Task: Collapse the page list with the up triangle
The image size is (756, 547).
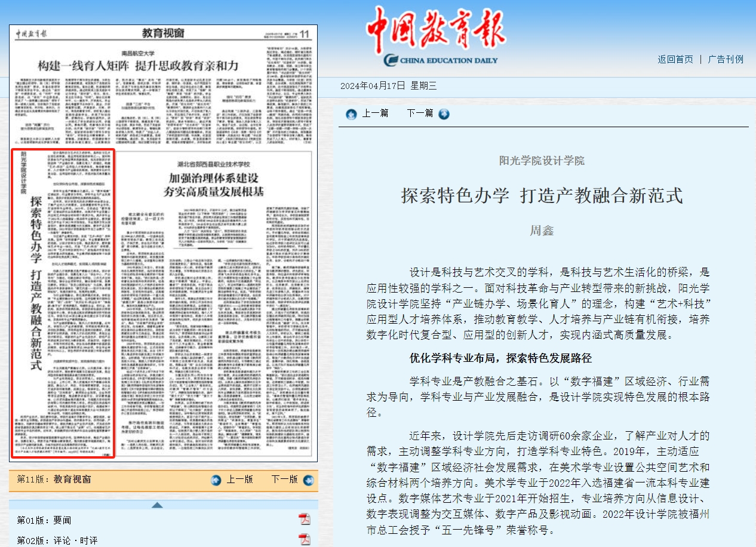Action: pyautogui.click(x=157, y=505)
